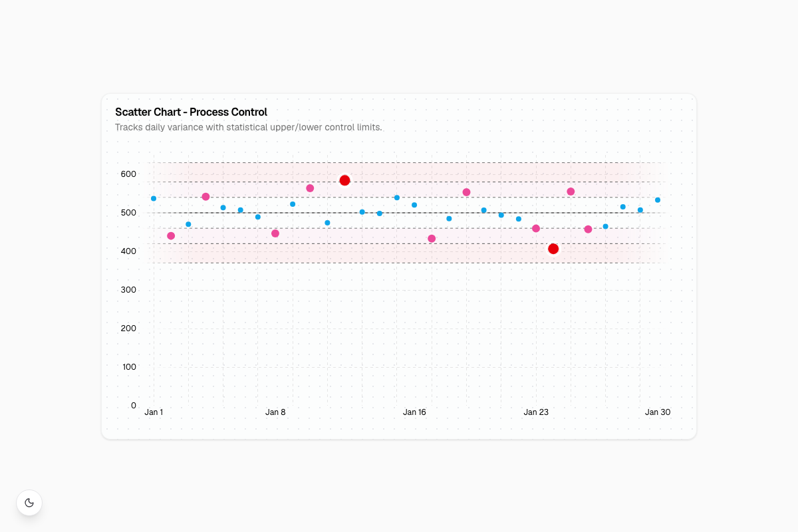This screenshot has height=532, width=798.
Task: Click the subtitle about daily variance tracking
Action: [249, 127]
